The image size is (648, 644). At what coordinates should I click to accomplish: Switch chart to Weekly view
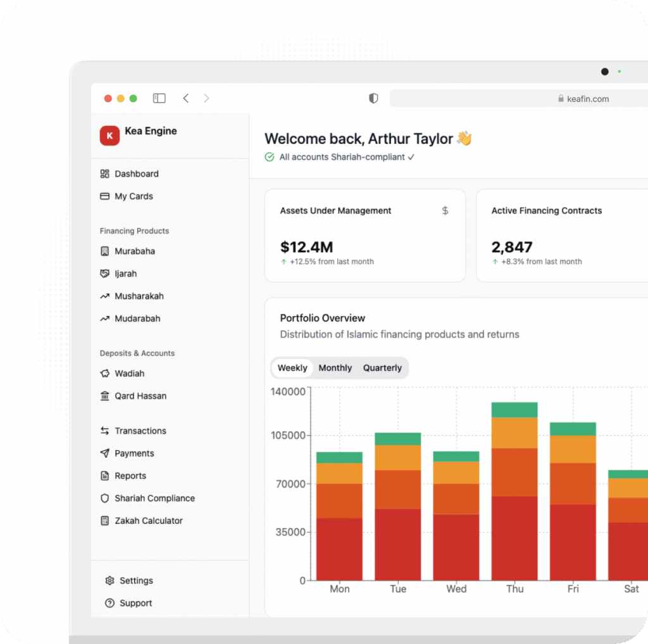[x=292, y=368]
